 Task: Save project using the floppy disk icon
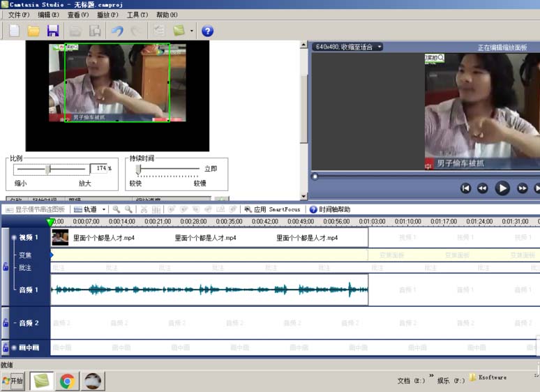53,31
